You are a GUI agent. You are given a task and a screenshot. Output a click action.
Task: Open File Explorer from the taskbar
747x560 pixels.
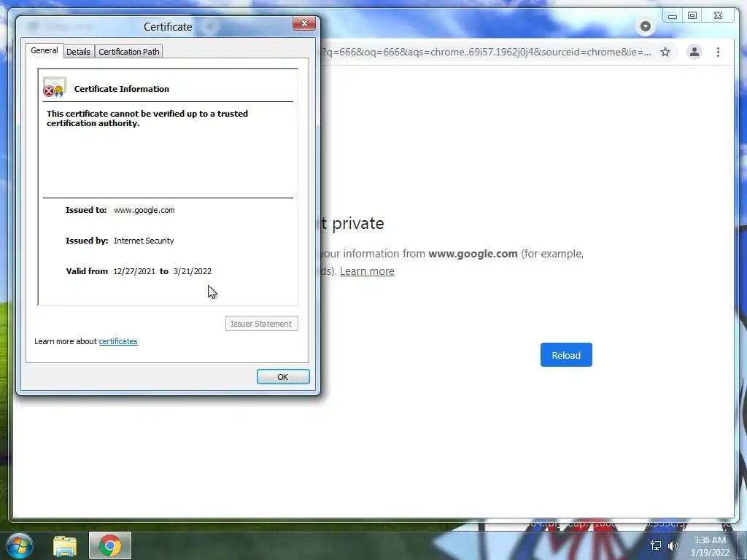click(65, 546)
